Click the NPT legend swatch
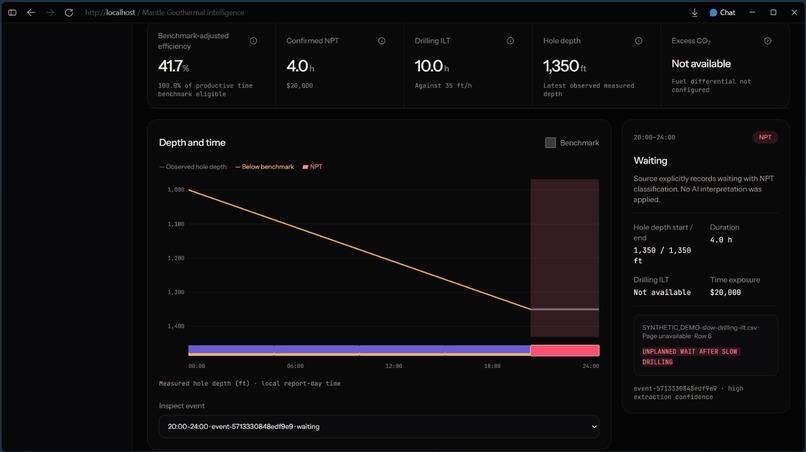The height and width of the screenshot is (452, 806). pyautogui.click(x=305, y=167)
